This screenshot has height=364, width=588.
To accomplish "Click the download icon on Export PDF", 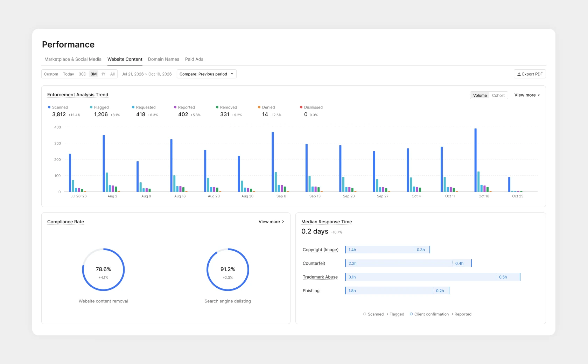I will click(519, 74).
